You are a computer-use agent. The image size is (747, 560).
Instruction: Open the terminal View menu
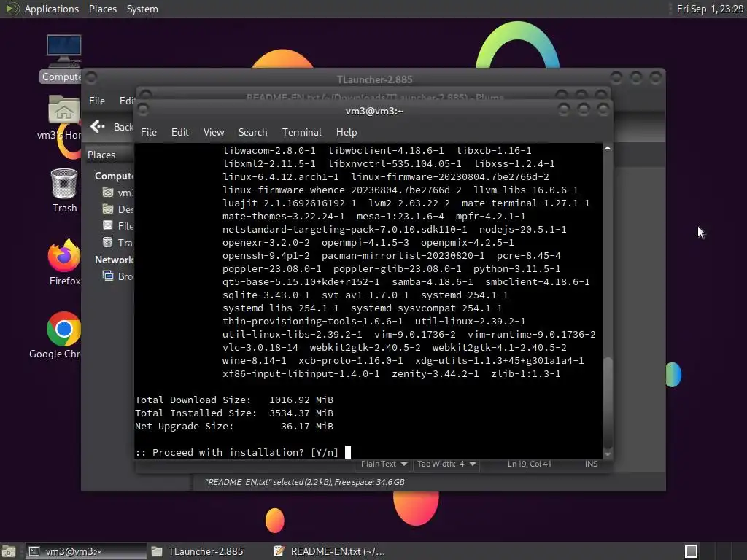(x=214, y=132)
